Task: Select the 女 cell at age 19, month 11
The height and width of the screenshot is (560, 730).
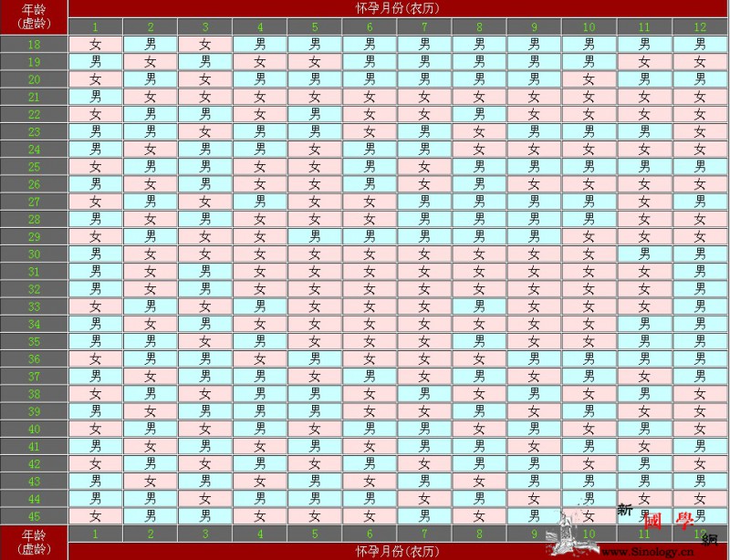Action: click(x=644, y=62)
